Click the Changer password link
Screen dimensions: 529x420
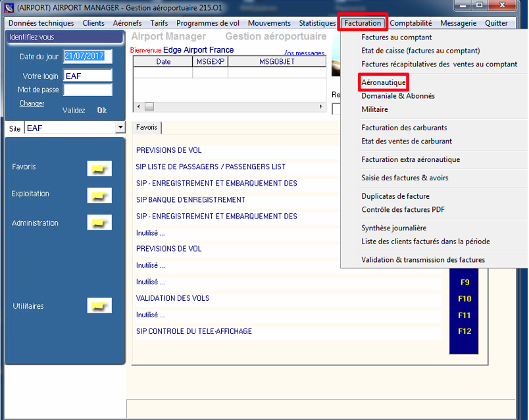point(32,103)
